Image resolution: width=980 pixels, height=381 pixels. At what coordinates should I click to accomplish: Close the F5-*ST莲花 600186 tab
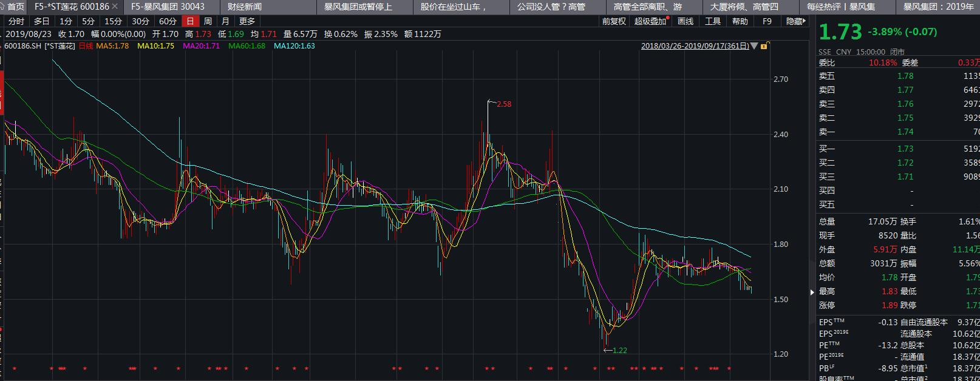coord(115,7)
